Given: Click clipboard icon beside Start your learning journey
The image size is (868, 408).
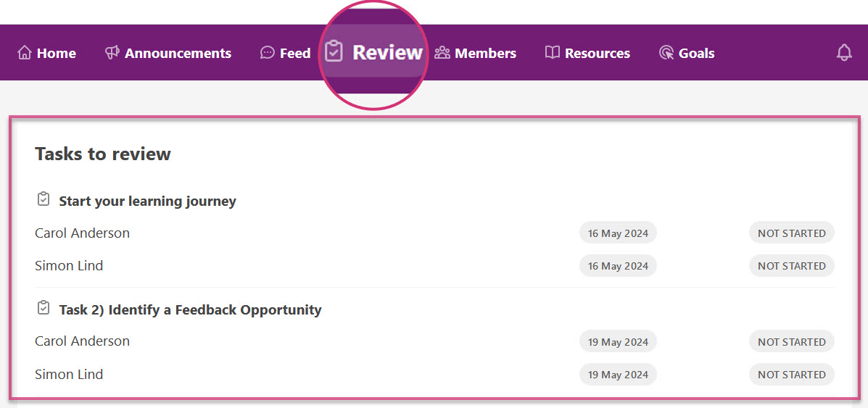Looking at the screenshot, I should click(44, 199).
